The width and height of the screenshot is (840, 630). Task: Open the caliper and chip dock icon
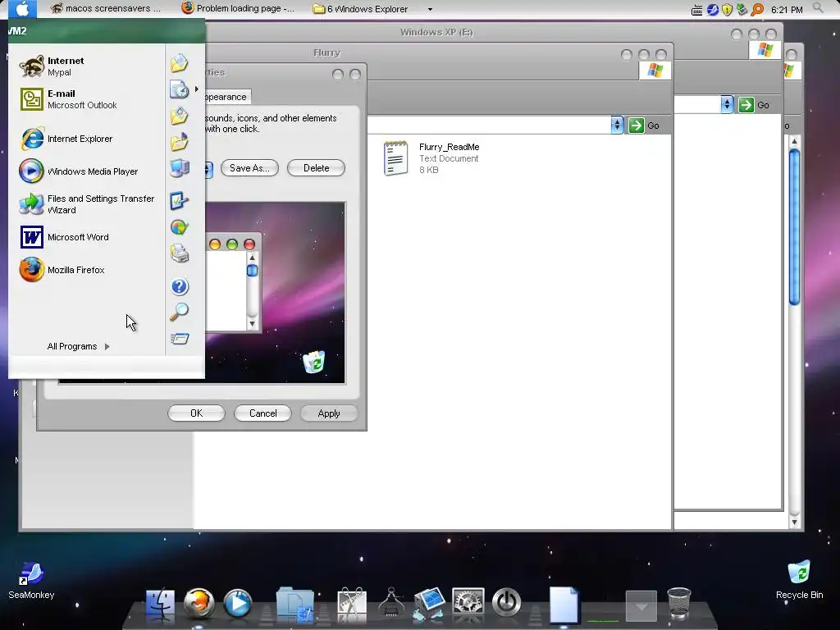[x=391, y=602]
